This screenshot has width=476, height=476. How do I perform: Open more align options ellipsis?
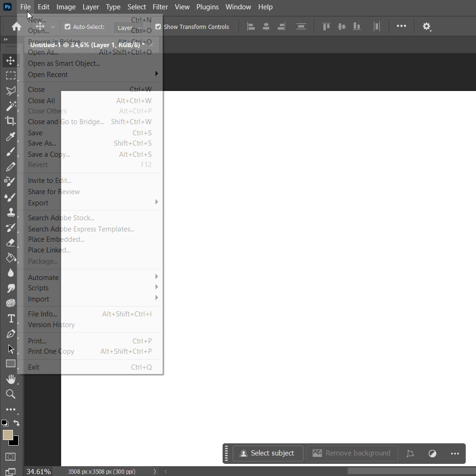tap(401, 26)
